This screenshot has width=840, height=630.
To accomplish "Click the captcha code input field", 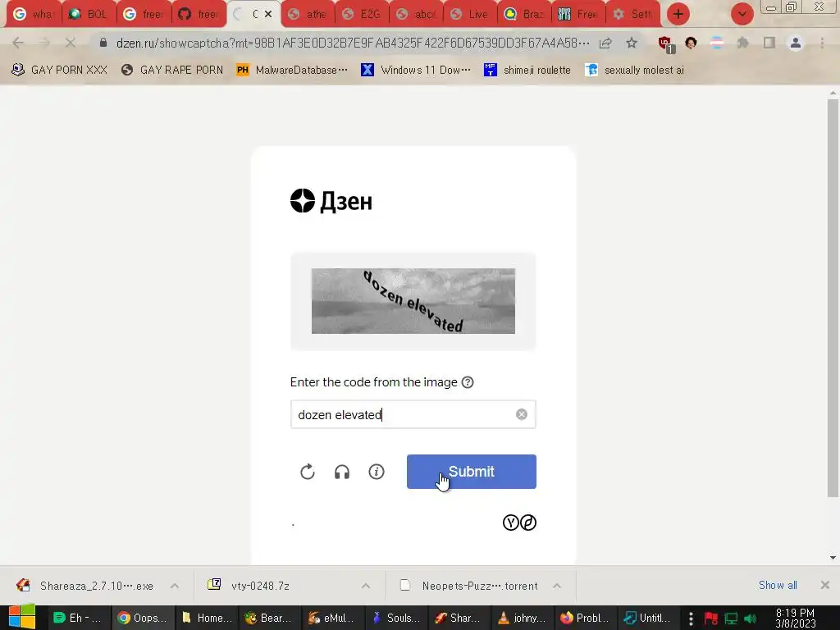I will pyautogui.click(x=413, y=414).
